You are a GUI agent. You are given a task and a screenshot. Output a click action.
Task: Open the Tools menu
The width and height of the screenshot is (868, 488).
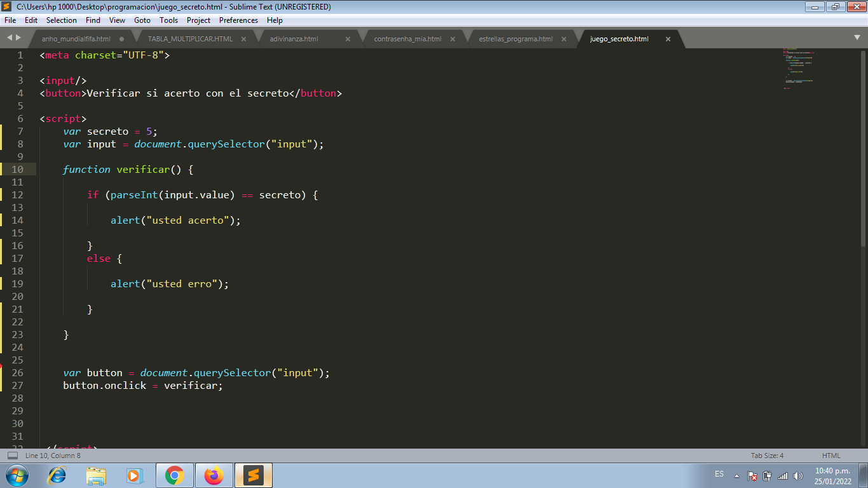coord(169,20)
